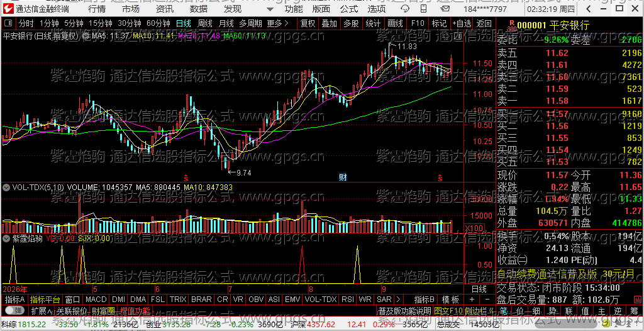
Task: Click the panel layout icon left of 分时
Action: click(x=9, y=23)
